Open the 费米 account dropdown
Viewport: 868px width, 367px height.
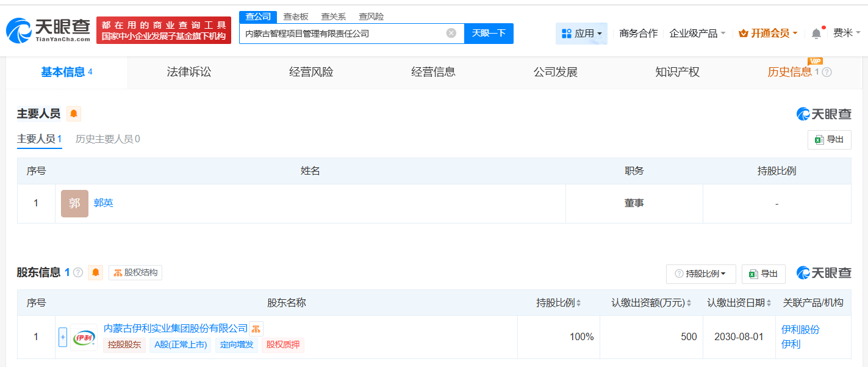[845, 33]
